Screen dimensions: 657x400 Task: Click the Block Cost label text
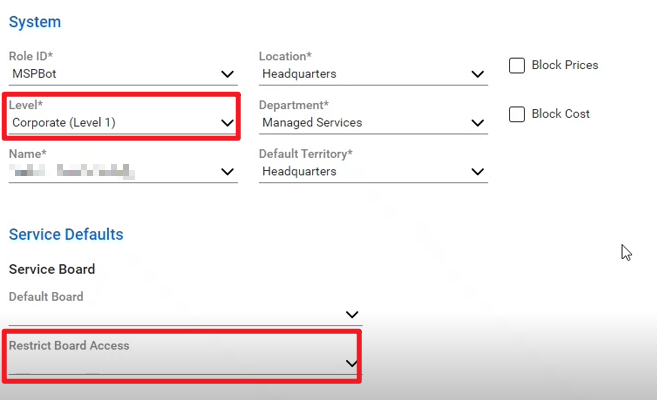tap(561, 114)
